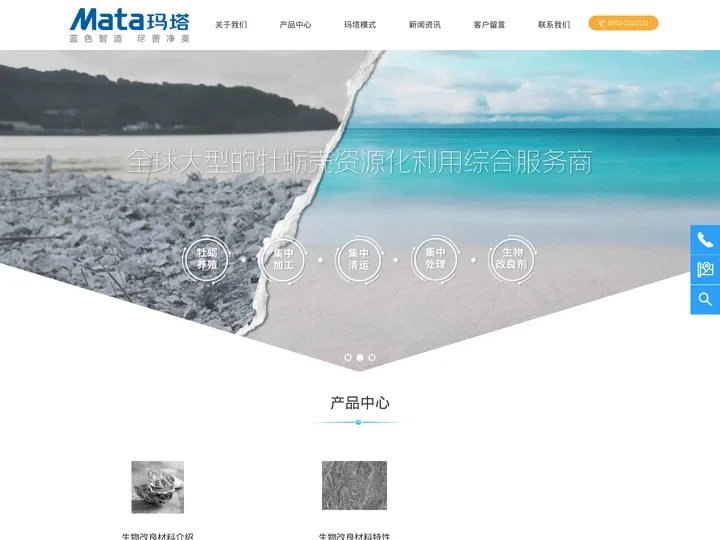Select the second carousel slide dot
Screen dimensions: 720x540
point(360,357)
